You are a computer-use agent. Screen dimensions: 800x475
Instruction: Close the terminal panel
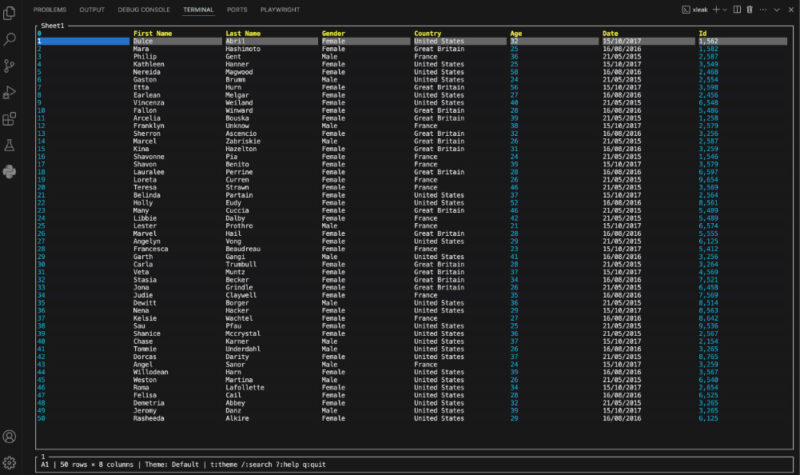pos(791,10)
